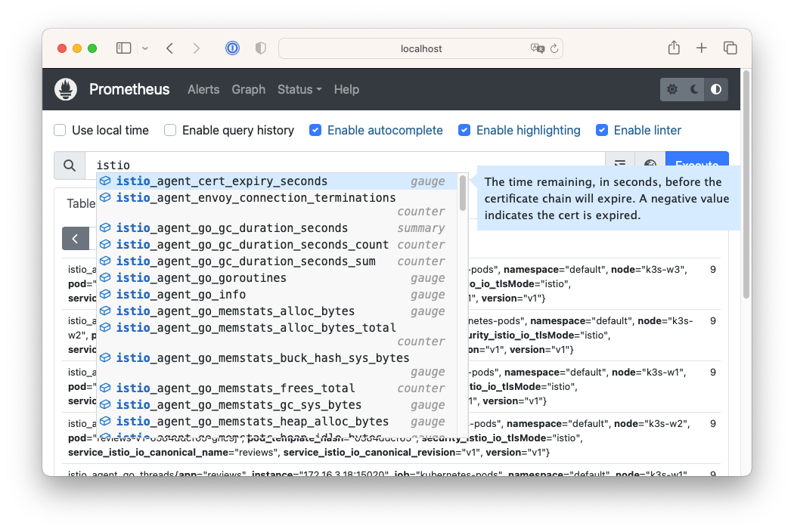Viewport: 794px width, 532px height.
Task: Open a new tab with plus icon
Action: (701, 48)
